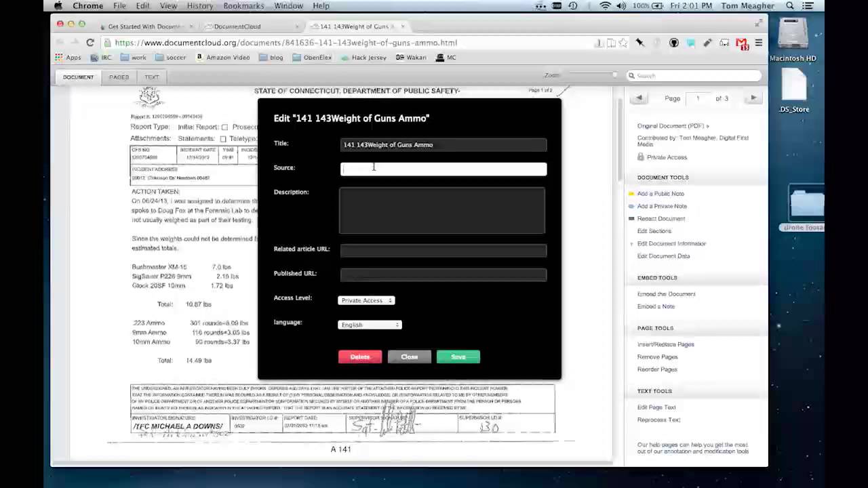This screenshot has height=488, width=868.
Task: Reload the page with the refresh icon
Action: (x=90, y=43)
